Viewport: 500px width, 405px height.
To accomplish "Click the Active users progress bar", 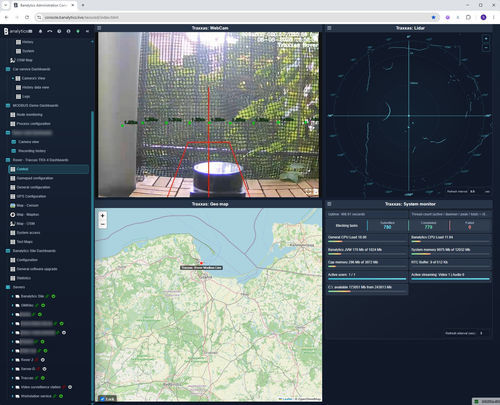I will (367, 279).
